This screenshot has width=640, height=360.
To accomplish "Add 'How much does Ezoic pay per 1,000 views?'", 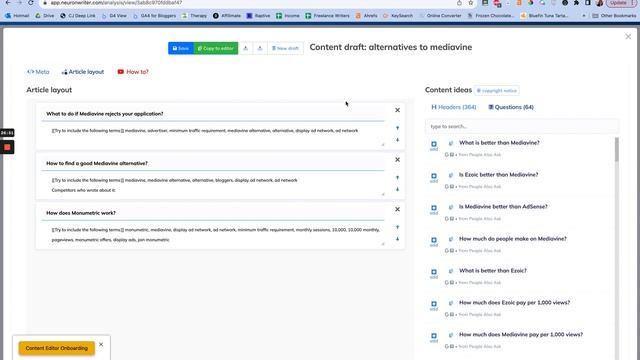I will (x=434, y=305).
